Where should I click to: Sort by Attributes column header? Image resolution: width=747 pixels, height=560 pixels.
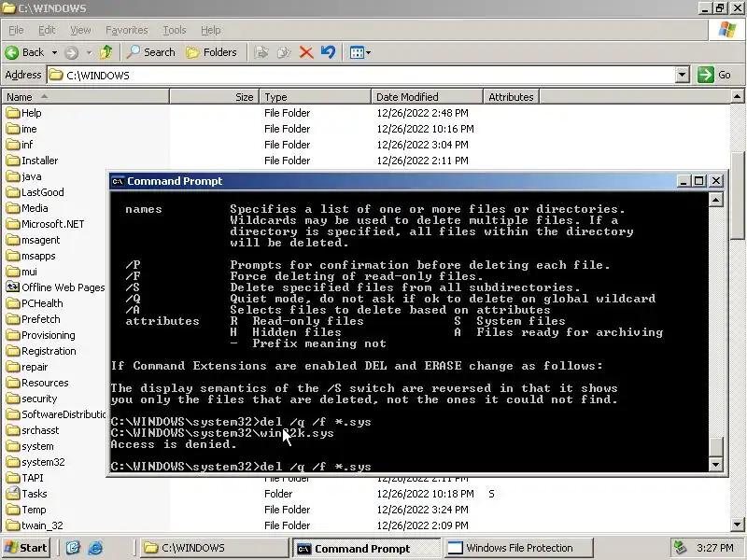(511, 97)
